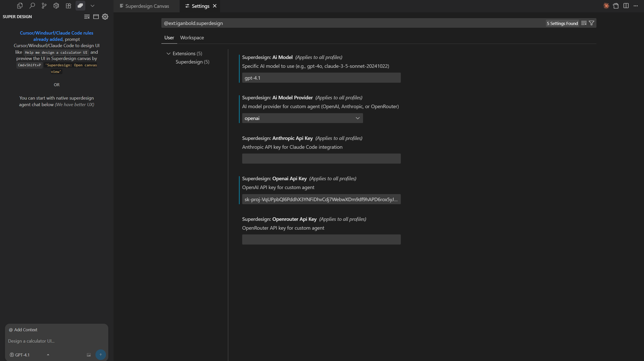This screenshot has height=361, width=644.
Task: Expand the additional views chevron in activity bar
Action: point(92,6)
